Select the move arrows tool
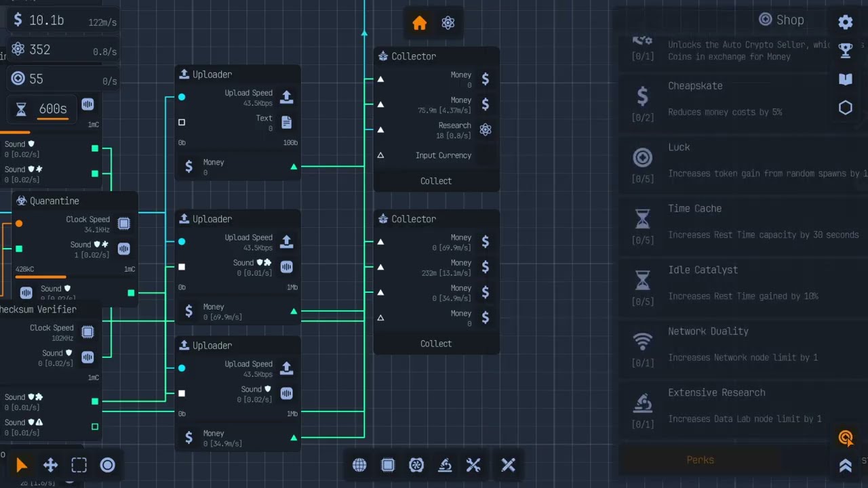 (x=50, y=465)
